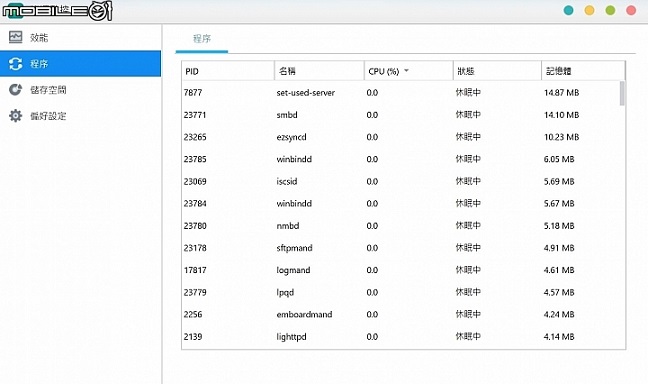Click the 4.61 MB memory value
This screenshot has height=384, width=648.
coord(559,270)
